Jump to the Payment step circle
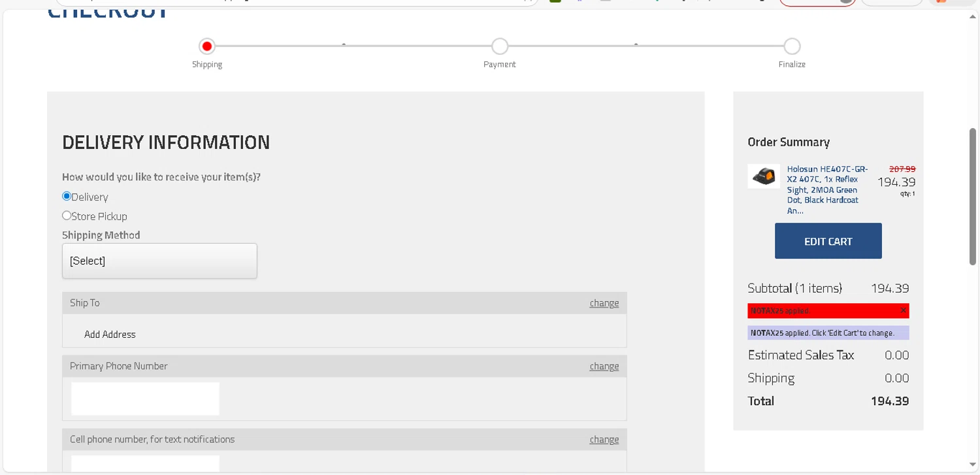 coord(500,46)
